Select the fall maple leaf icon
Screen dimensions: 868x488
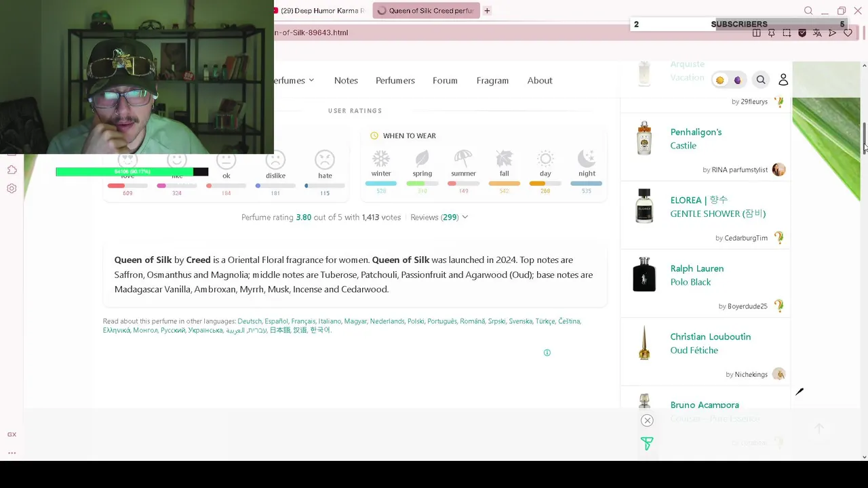coord(505,159)
